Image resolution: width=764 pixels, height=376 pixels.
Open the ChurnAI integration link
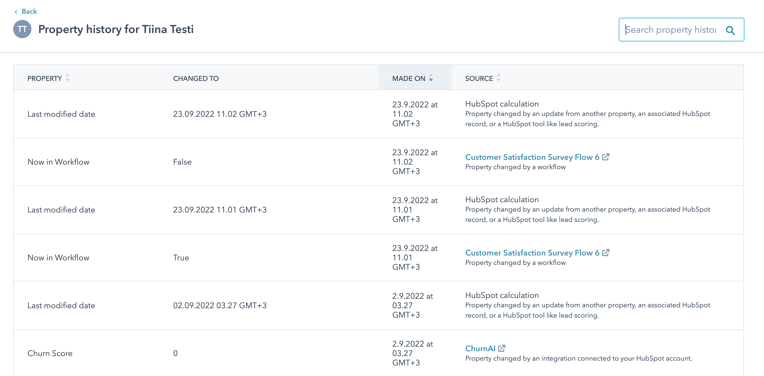click(x=480, y=348)
